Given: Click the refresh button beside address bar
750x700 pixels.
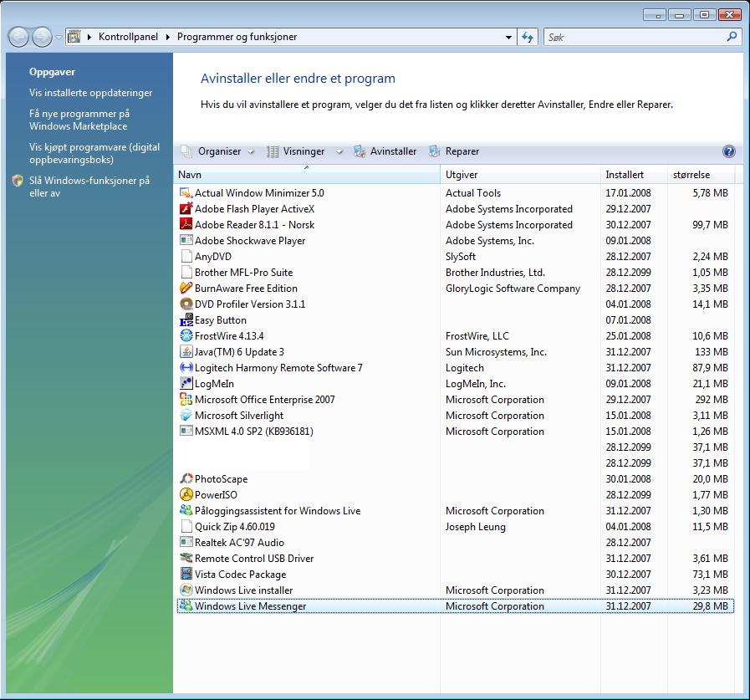Looking at the screenshot, I should point(528,37).
